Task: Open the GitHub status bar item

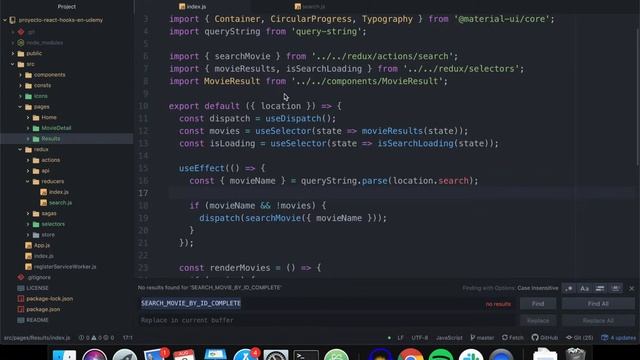Action: click(545, 338)
